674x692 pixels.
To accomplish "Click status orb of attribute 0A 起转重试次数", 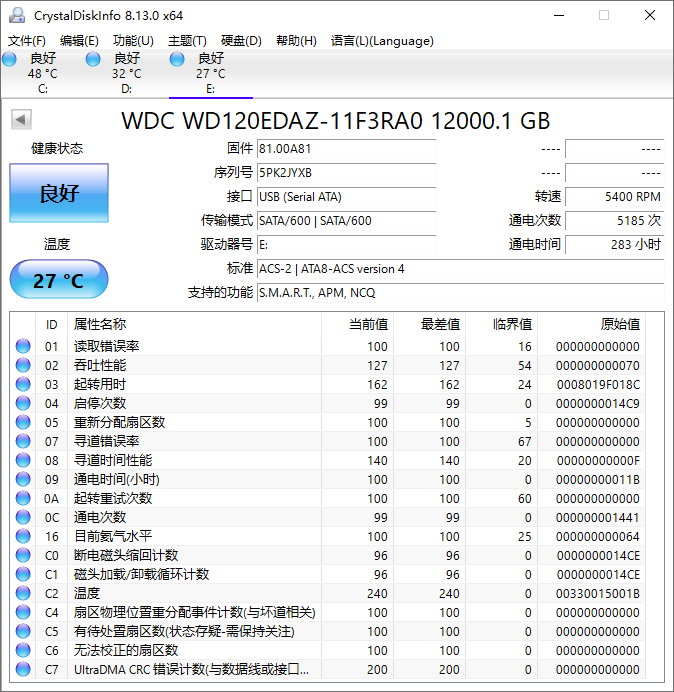I will click(23, 498).
